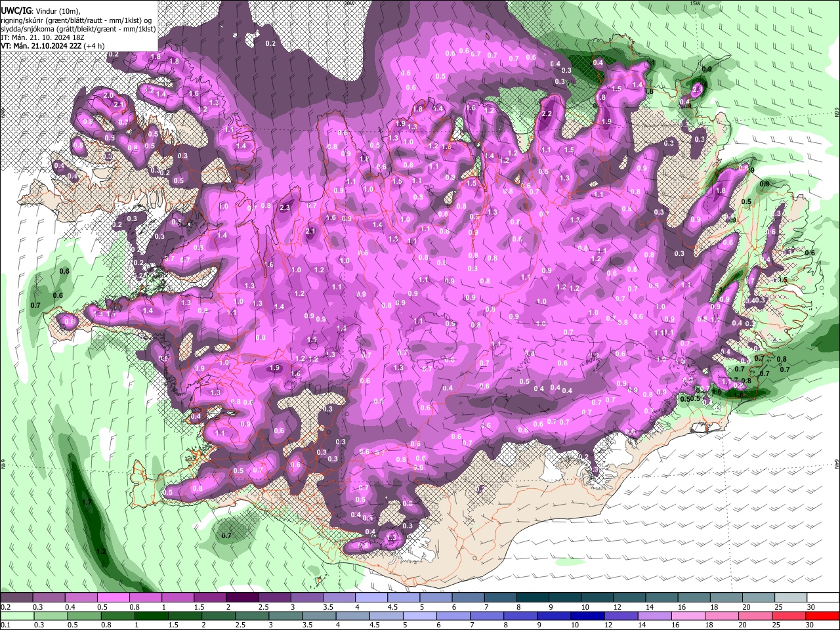This screenshot has width=840, height=630.
Task: Click the black "0.7" value off the west coast
Action: pos(35,305)
